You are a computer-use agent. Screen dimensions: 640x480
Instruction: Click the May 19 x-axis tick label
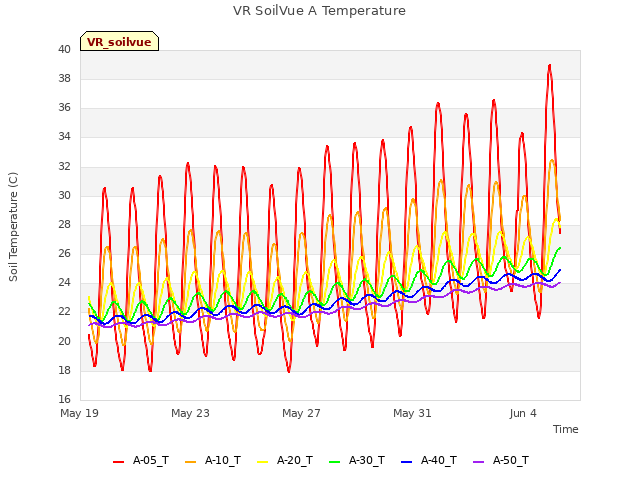click(x=79, y=413)
